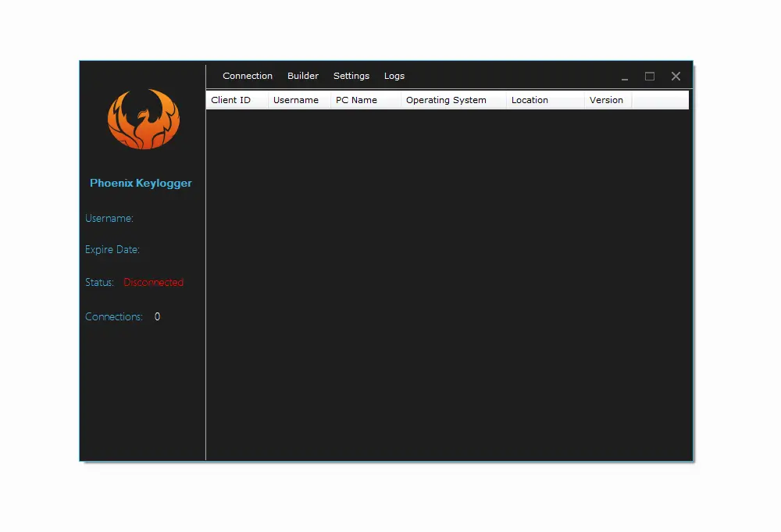Maximize the application window
This screenshot has height=532, width=781.
coord(650,76)
